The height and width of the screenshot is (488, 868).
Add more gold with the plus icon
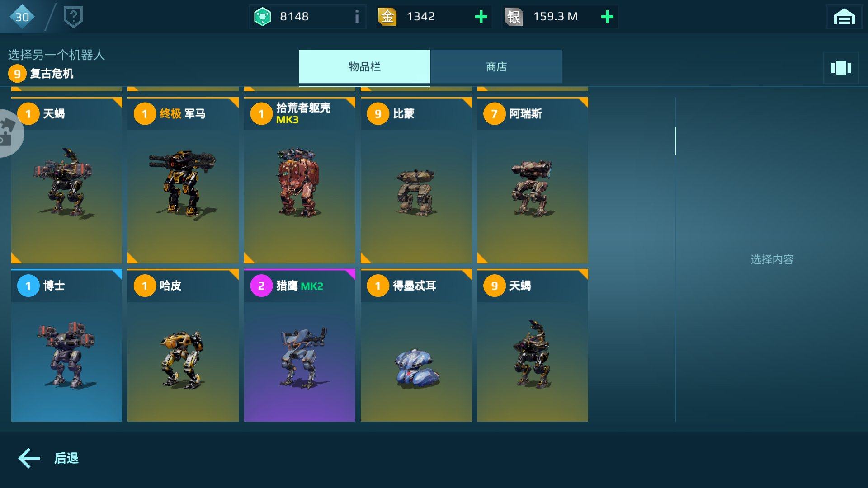click(x=481, y=17)
